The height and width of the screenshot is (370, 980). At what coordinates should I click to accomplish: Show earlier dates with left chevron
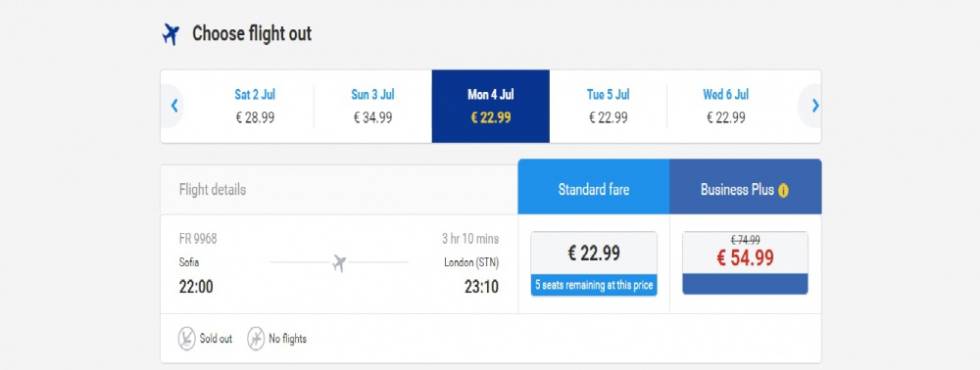174,106
